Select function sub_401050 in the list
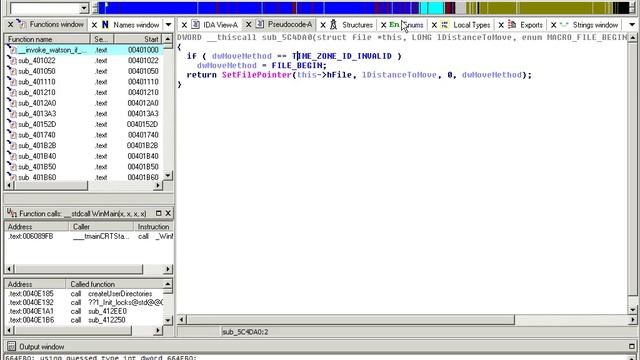This screenshot has width=640, height=360. tap(84, 71)
